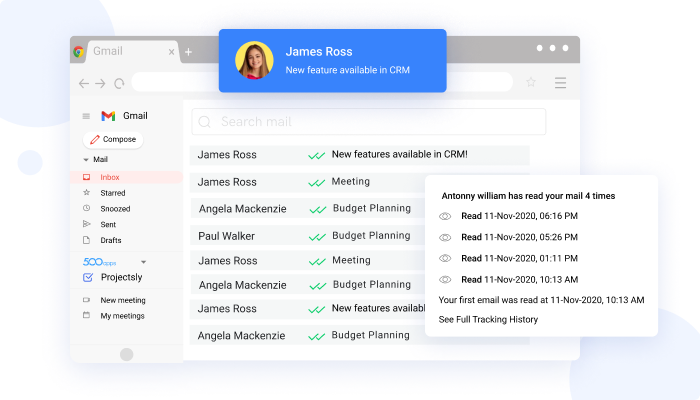Image resolution: width=700 pixels, height=400 pixels.
Task: Click the Inbox tray icon
Action: coord(87,177)
